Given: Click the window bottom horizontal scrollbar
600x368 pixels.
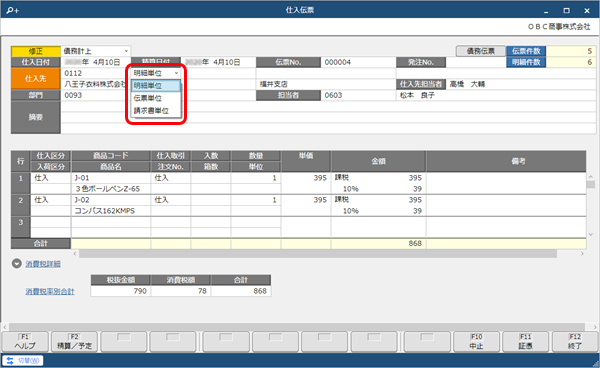Looking at the screenshot, I should click(297, 327).
